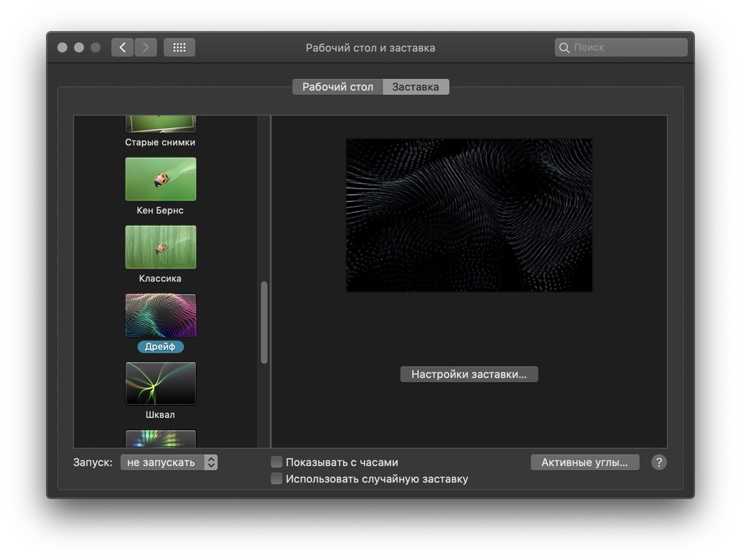Enable Показывать с часами checkbox
The width and height of the screenshot is (741, 560).
tap(277, 462)
